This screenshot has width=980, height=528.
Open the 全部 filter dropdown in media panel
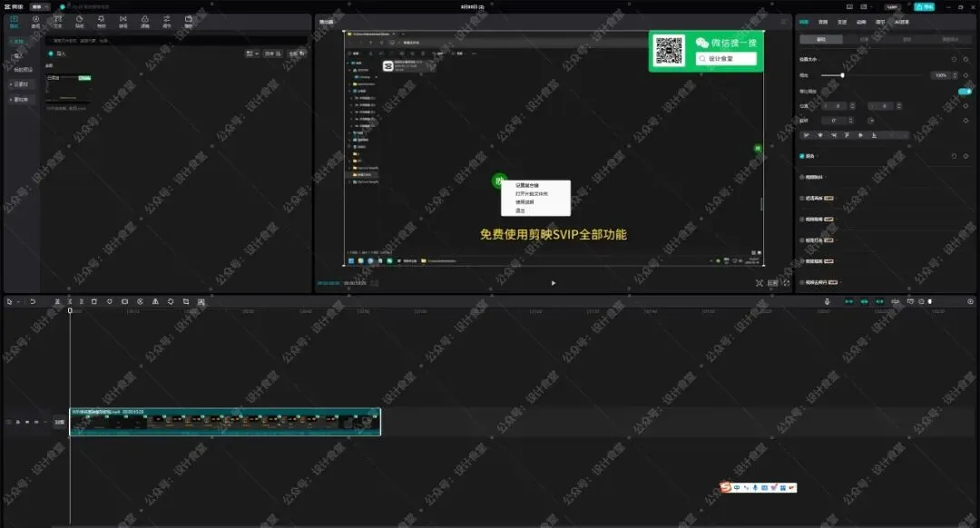(x=296, y=54)
